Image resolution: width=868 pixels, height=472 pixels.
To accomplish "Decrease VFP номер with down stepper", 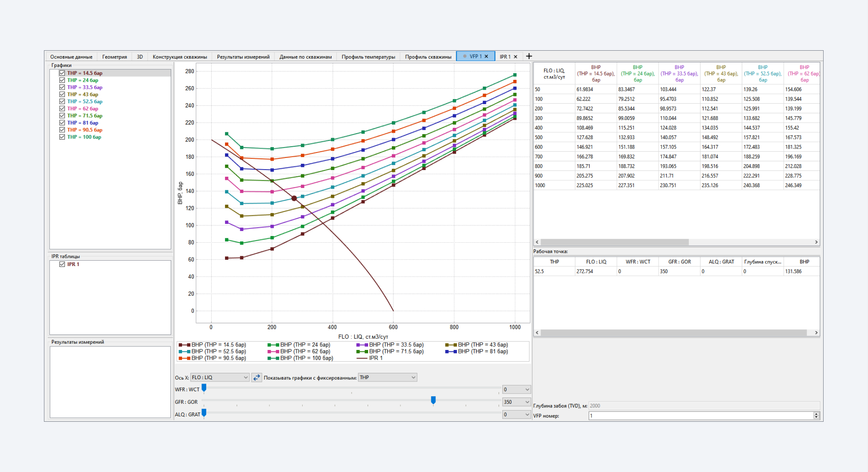I will [816, 418].
